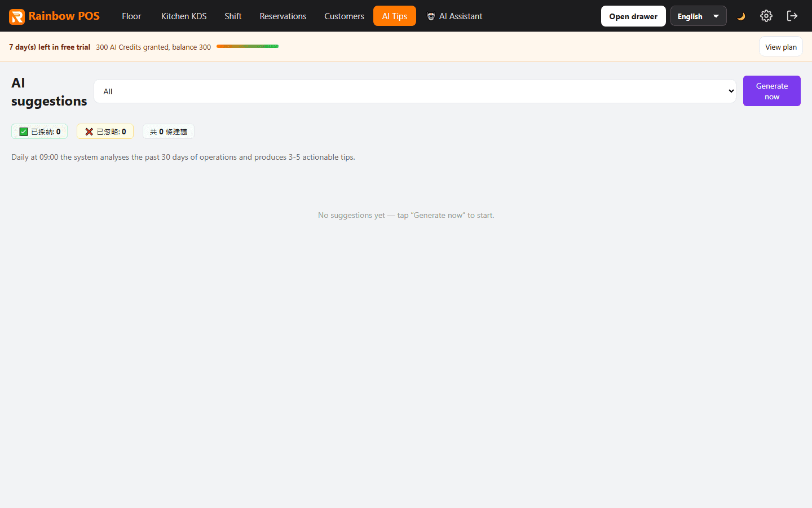The width and height of the screenshot is (812, 508).
Task: Click the 'Daily at 09:00' description text
Action: pos(183,157)
